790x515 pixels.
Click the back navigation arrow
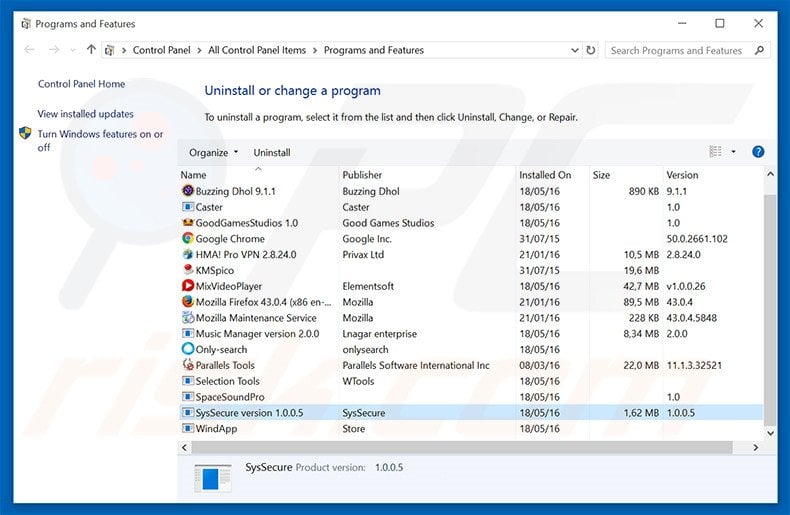[30, 49]
